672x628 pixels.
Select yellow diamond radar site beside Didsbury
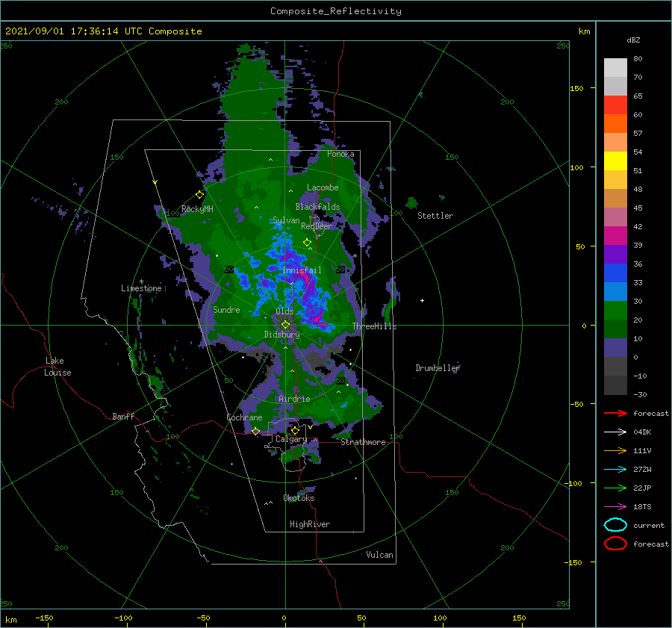285,325
